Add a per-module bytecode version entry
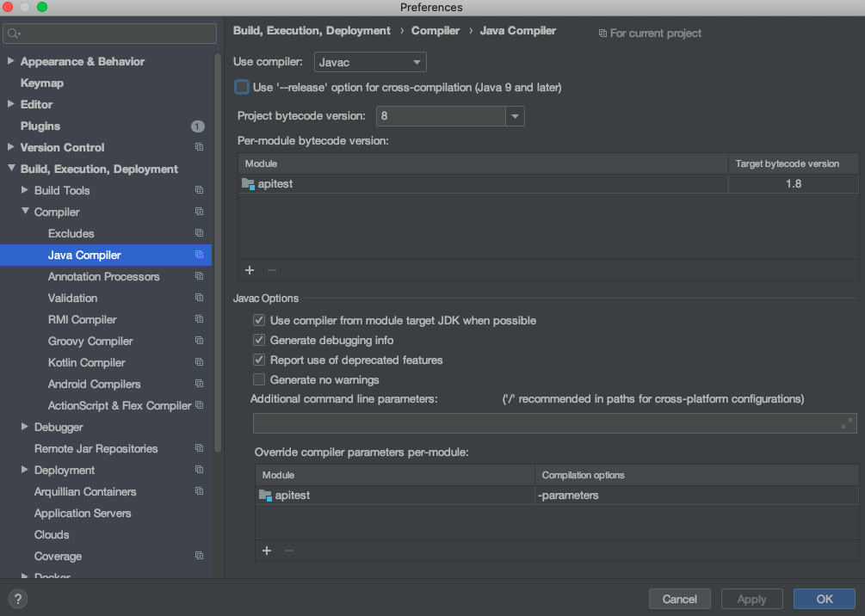Screen dimensions: 865x616 250,270
